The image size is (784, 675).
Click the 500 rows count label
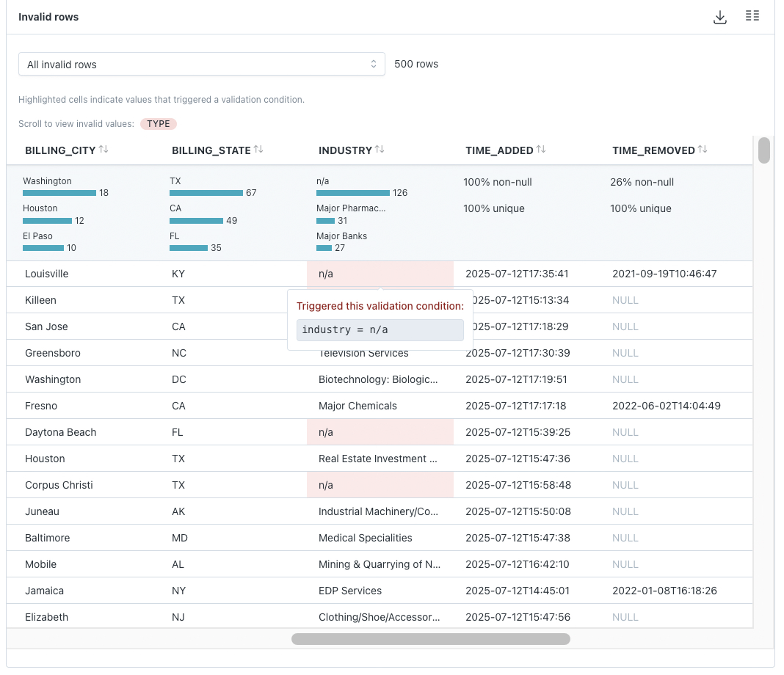tap(416, 64)
